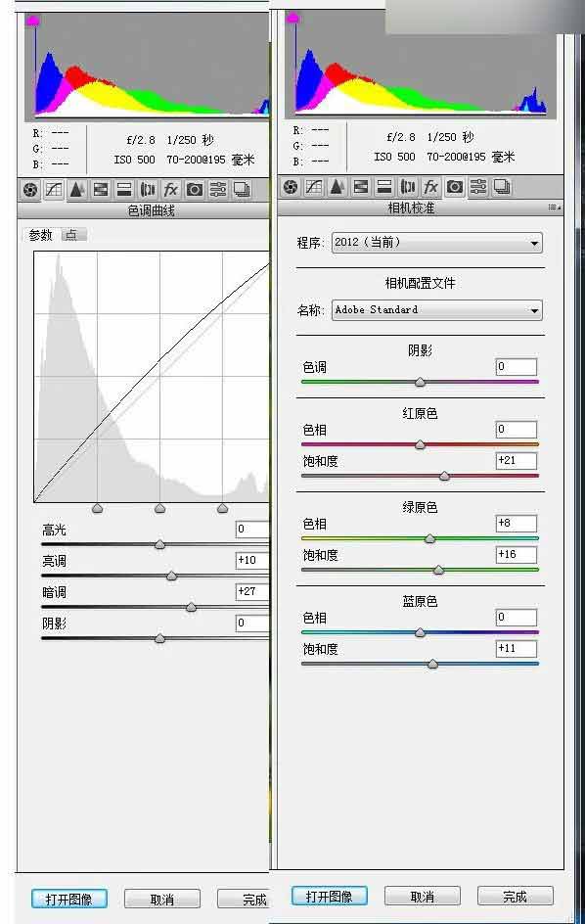Click 打开图像 button in 相机校准 panel

pyautogui.click(x=330, y=897)
